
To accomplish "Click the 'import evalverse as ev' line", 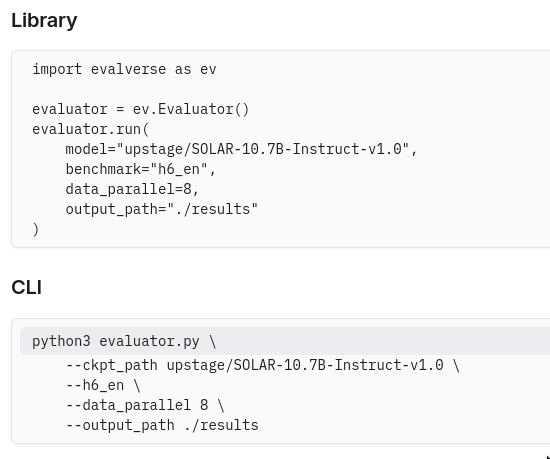I will click(125, 69).
